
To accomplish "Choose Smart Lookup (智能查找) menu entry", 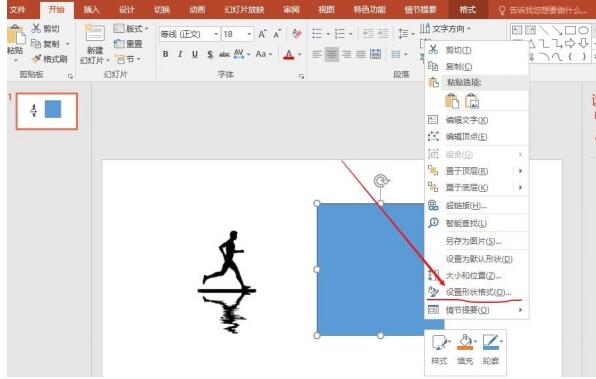I will coord(477,223).
